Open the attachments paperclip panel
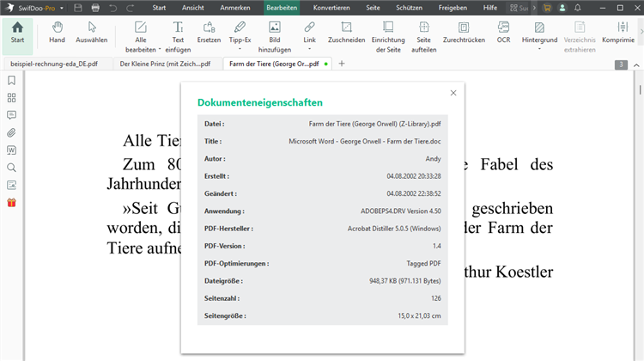Image resolution: width=644 pixels, height=361 pixels. click(x=11, y=133)
